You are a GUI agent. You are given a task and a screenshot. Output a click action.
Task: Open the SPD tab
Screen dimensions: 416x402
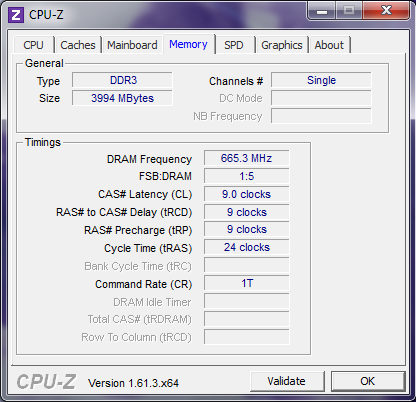(234, 45)
